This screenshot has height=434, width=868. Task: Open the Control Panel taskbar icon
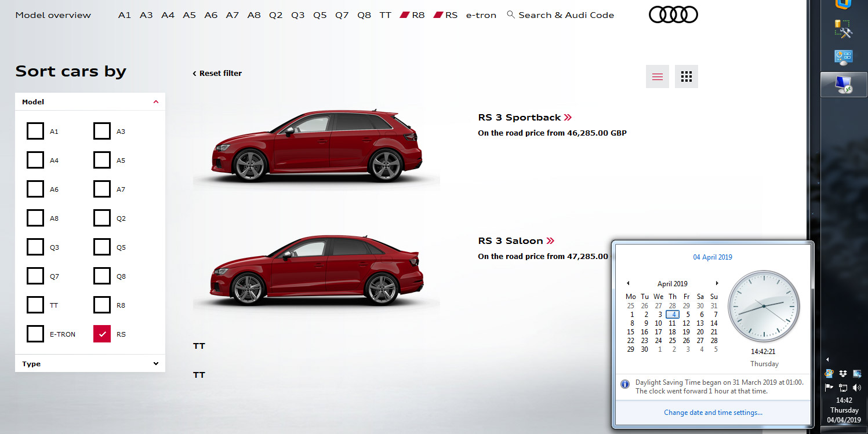(844, 57)
